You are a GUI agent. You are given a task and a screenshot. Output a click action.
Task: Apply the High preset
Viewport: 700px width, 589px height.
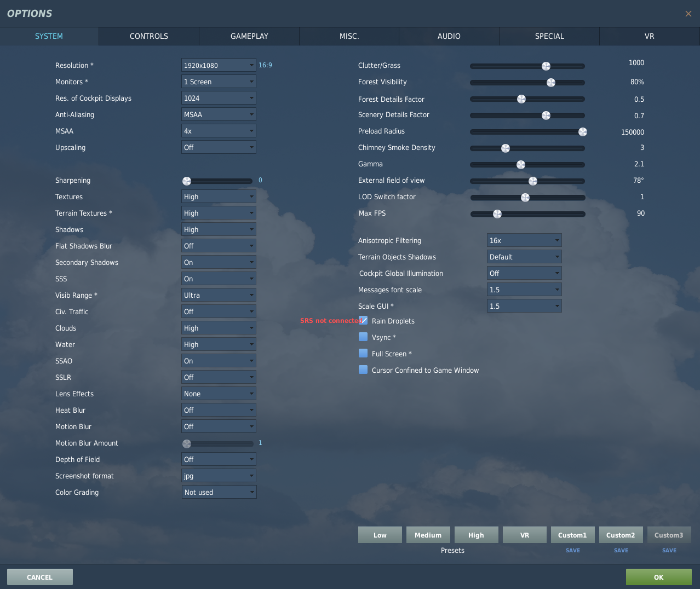tap(477, 535)
